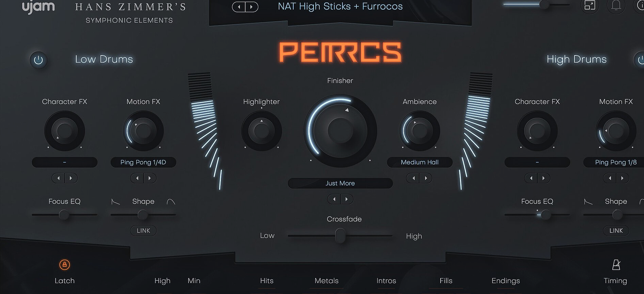Click the High Drums level meter
The width and height of the screenshot is (644, 294).
tap(476, 131)
